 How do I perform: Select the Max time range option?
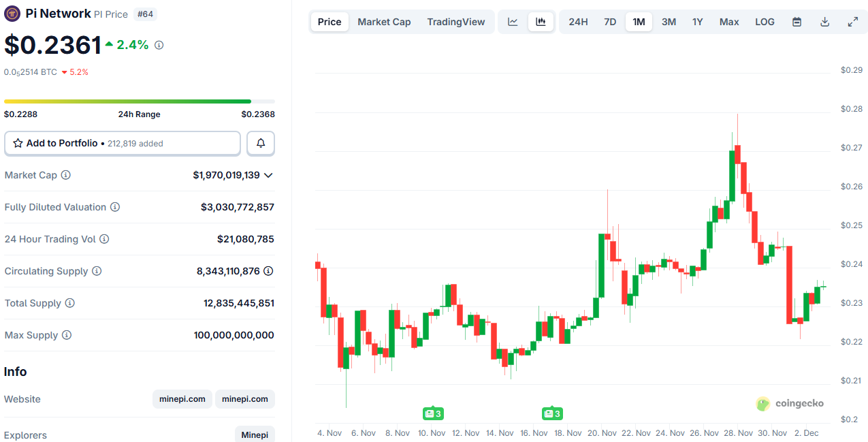tap(728, 21)
